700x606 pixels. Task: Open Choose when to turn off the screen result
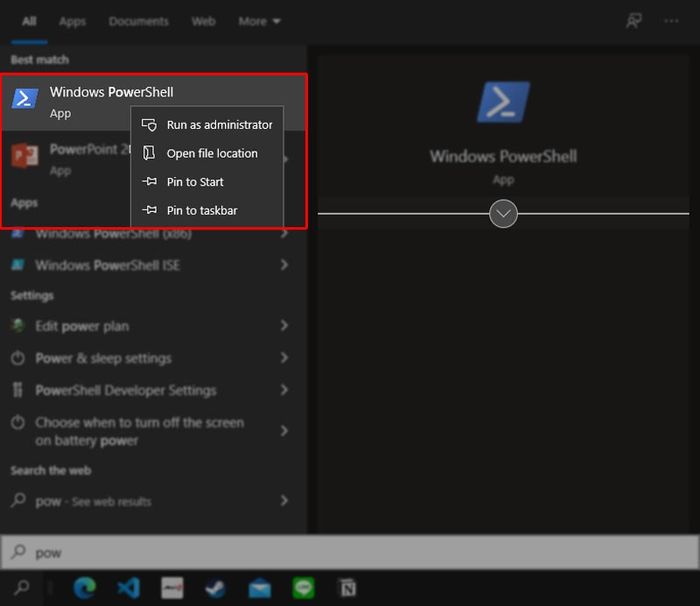point(140,431)
